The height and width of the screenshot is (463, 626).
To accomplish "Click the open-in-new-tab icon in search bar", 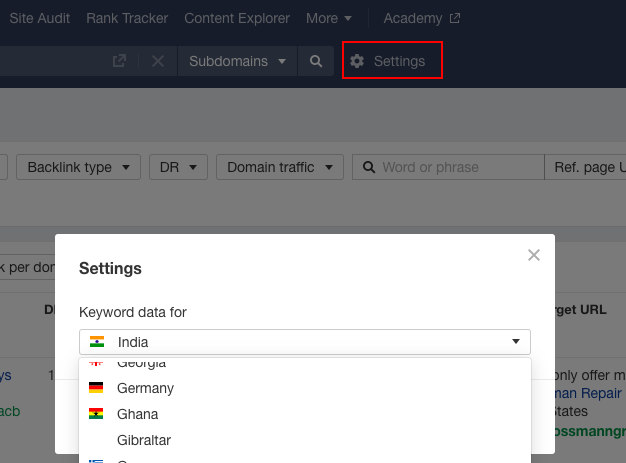I will click(119, 61).
